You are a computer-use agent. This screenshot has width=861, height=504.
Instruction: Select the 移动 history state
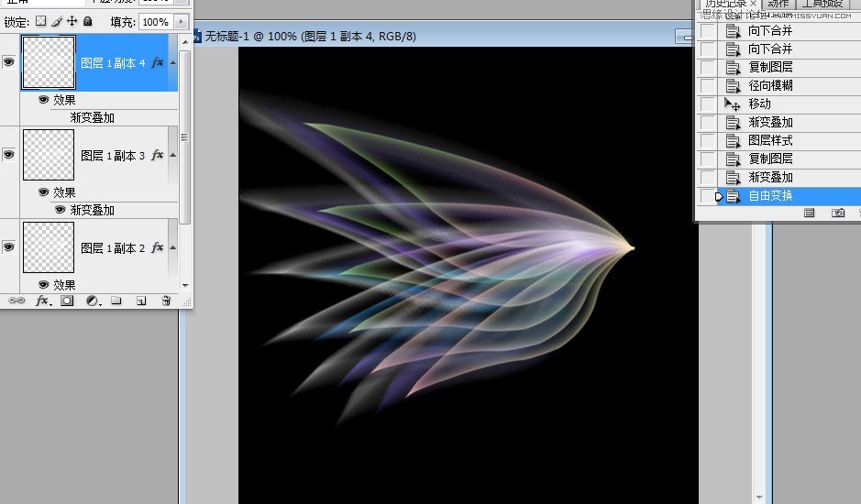tap(759, 104)
